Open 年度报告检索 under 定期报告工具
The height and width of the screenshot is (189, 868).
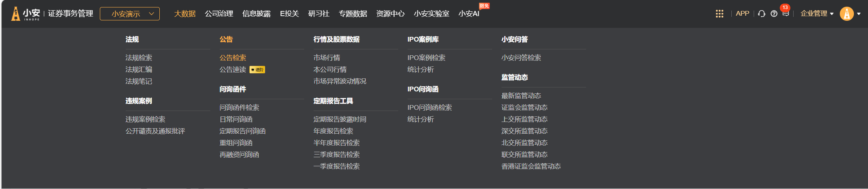(x=333, y=131)
